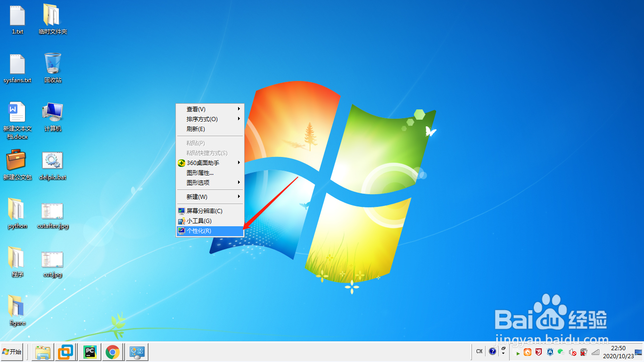The image size is (644, 362).
Task: Choose 小工具(G) in context menu
Action: 210,221
